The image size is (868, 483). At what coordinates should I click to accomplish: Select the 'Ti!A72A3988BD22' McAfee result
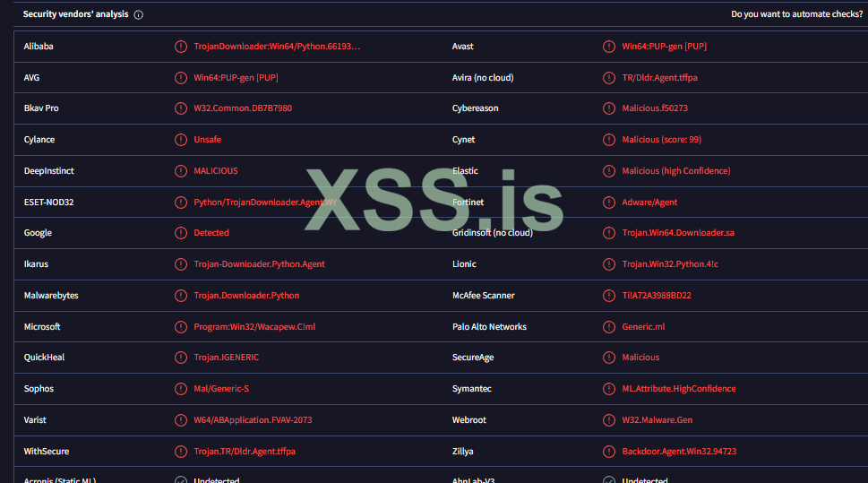click(x=657, y=296)
